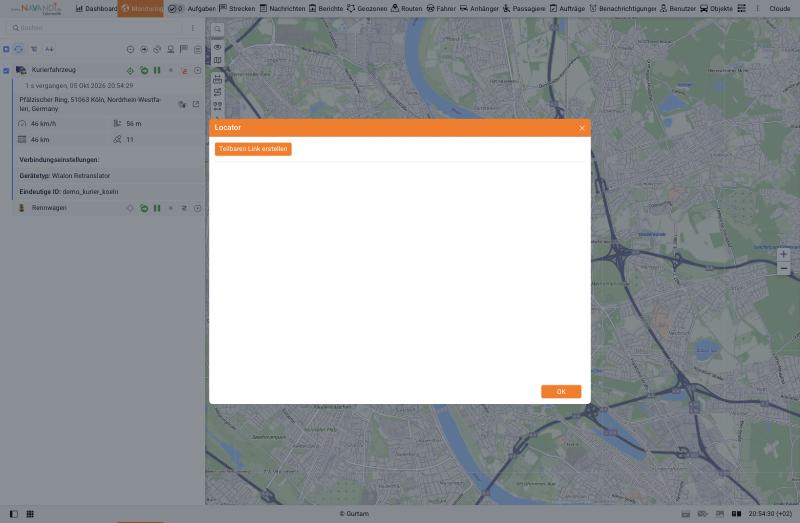Navigate to Fahrer in top menu
The image size is (800, 523).
[x=441, y=9]
